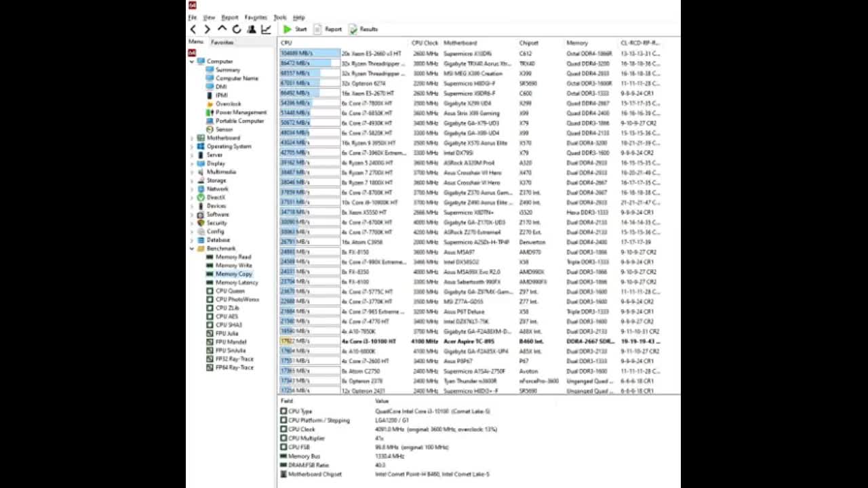Select the Memory Copy benchmark

234,274
